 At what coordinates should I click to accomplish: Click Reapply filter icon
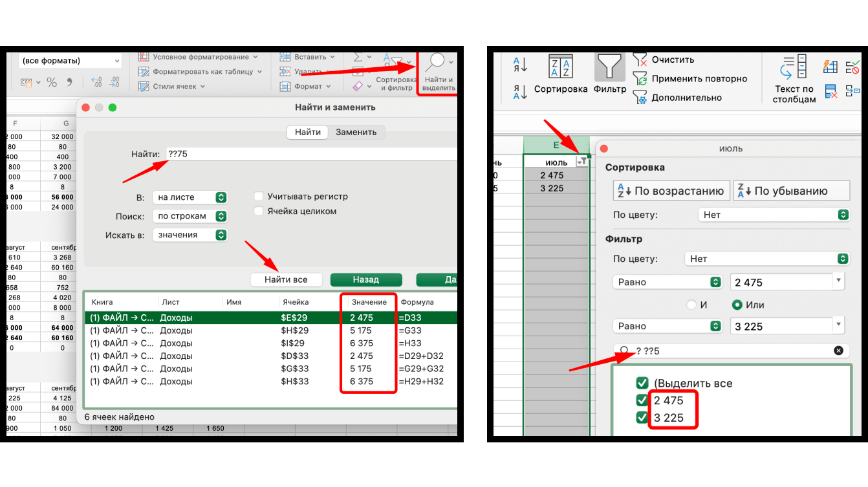[x=640, y=79]
